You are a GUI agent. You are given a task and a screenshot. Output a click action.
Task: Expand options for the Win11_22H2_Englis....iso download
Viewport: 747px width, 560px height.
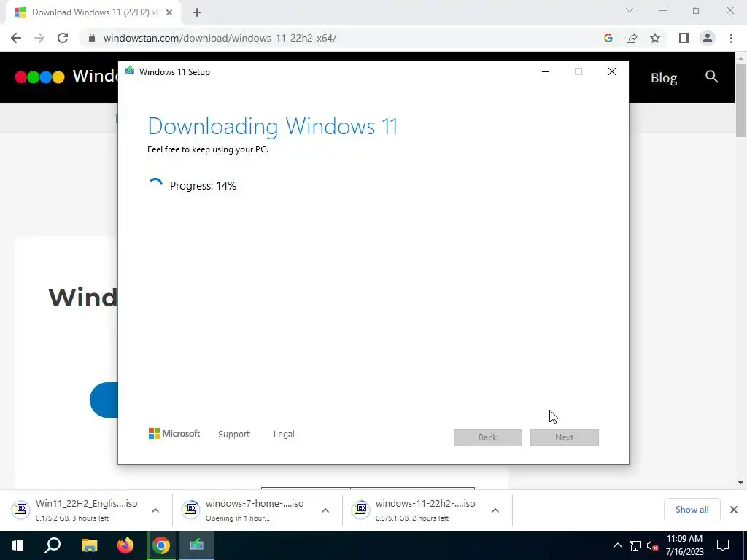(x=155, y=510)
